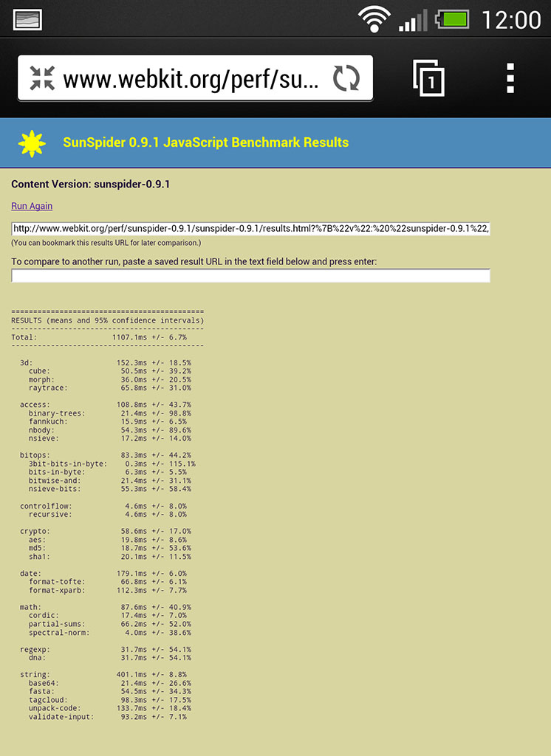Click the cube: 50.5ms row
The width and height of the screenshot is (551, 756).
click(109, 371)
